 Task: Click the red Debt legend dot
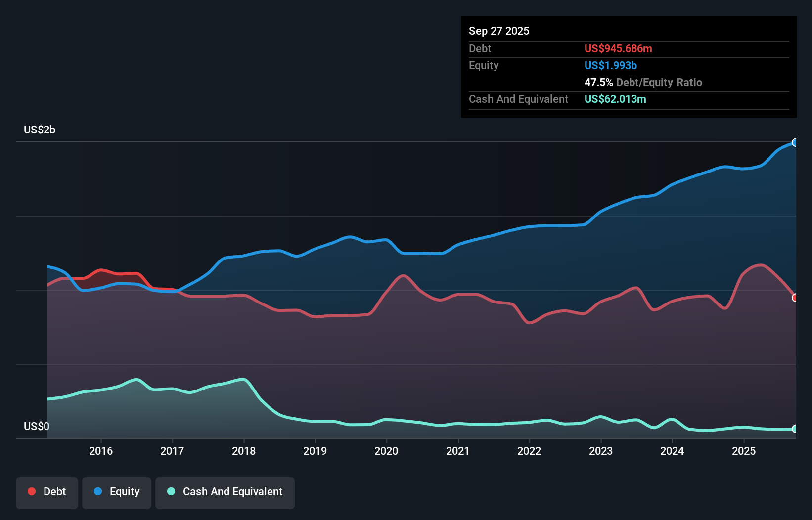(x=32, y=491)
